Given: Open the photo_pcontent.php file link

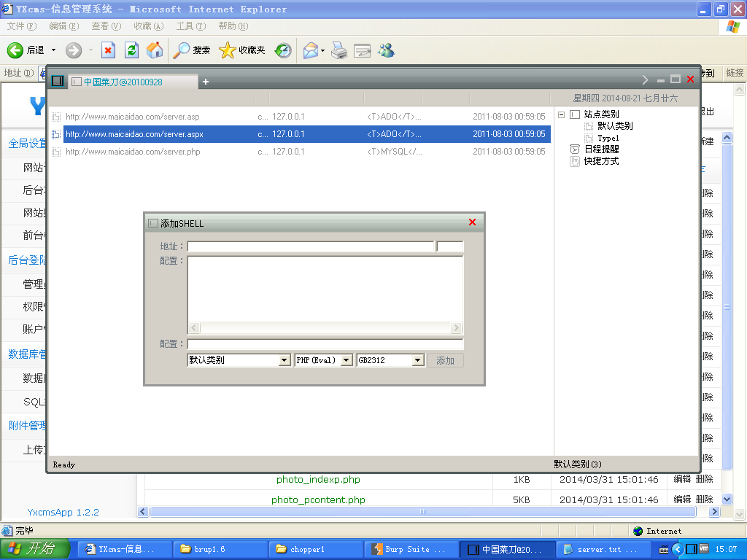Looking at the screenshot, I should tap(318, 500).
